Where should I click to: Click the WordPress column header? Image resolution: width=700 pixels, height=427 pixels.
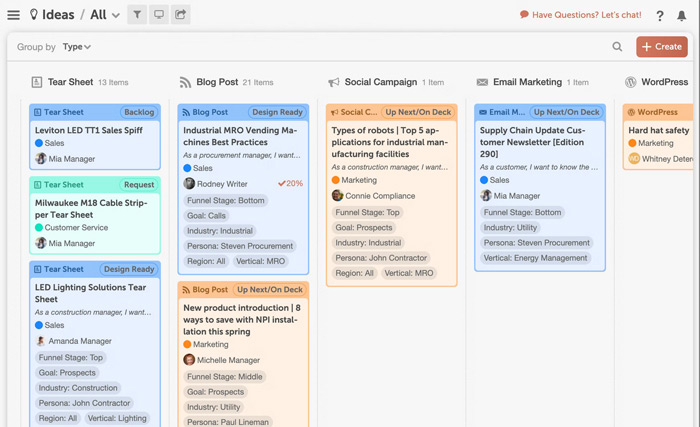[x=663, y=82]
